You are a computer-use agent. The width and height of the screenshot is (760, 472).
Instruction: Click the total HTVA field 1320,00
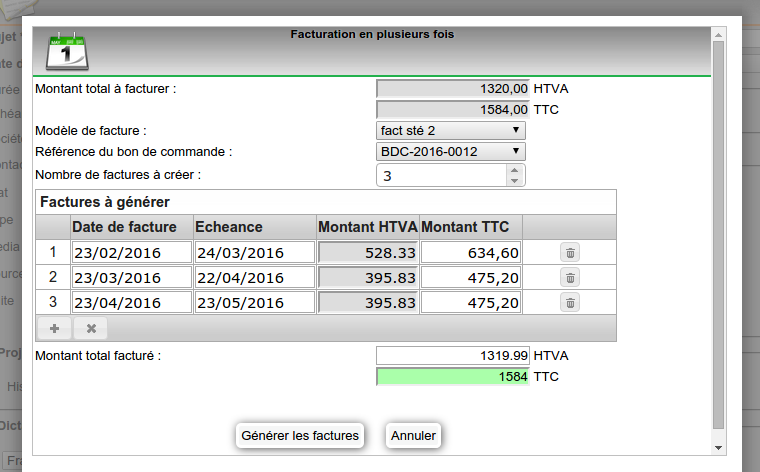[x=453, y=89]
